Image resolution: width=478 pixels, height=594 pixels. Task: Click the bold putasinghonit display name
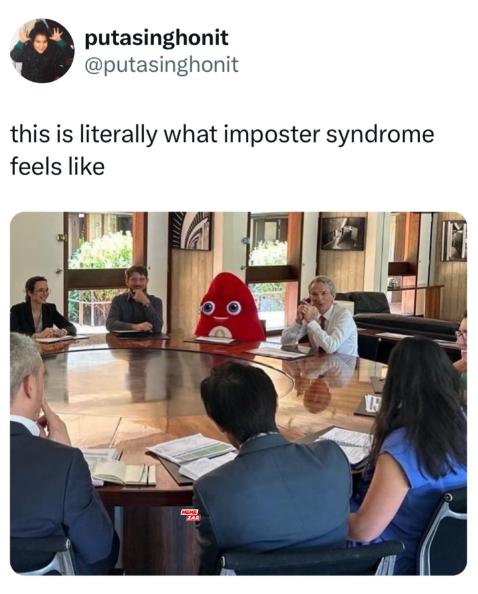(156, 38)
